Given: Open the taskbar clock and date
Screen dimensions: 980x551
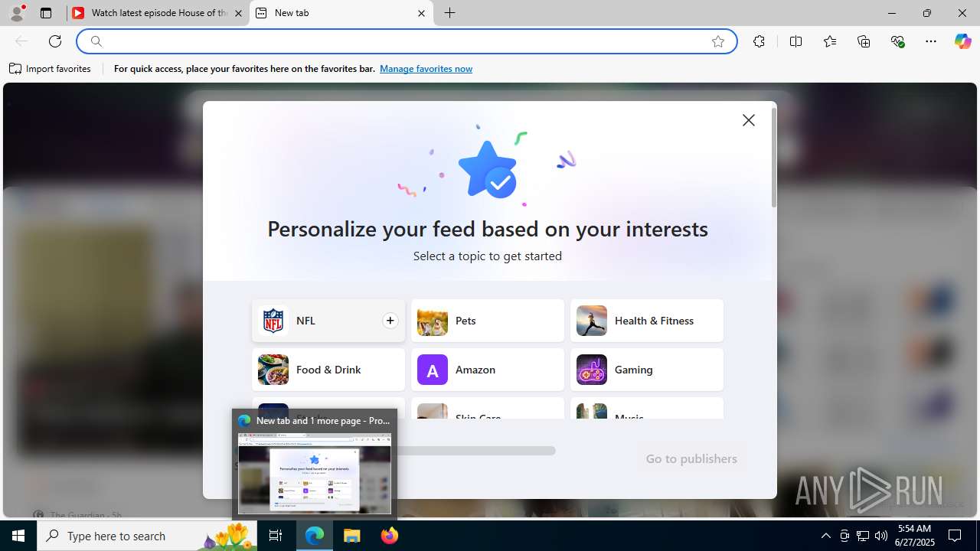Looking at the screenshot, I should tap(913, 536).
